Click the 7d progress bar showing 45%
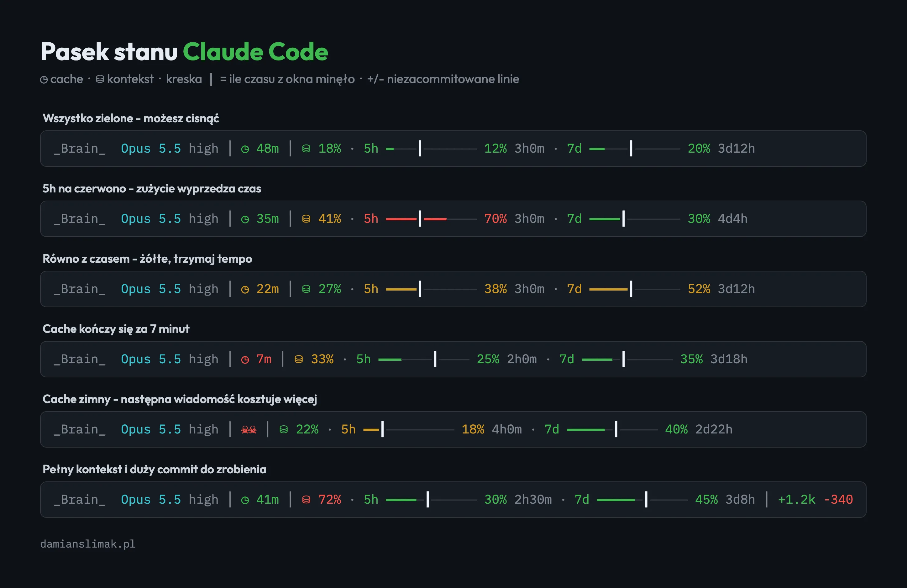Screen dimensions: 907x588 point(642,500)
